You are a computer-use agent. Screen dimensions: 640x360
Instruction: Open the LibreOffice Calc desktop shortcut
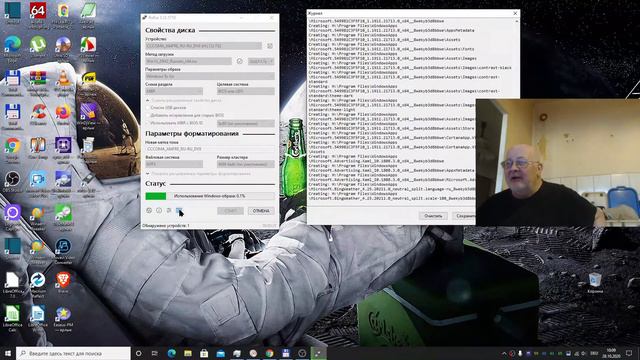click(x=13, y=318)
